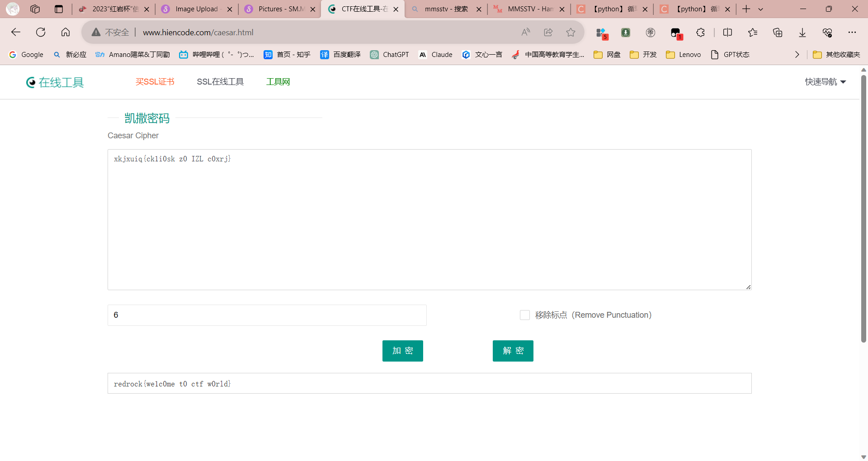This screenshot has height=461, width=868.
Task: Switch to the Pictures - SM.MS tab
Action: [280, 9]
